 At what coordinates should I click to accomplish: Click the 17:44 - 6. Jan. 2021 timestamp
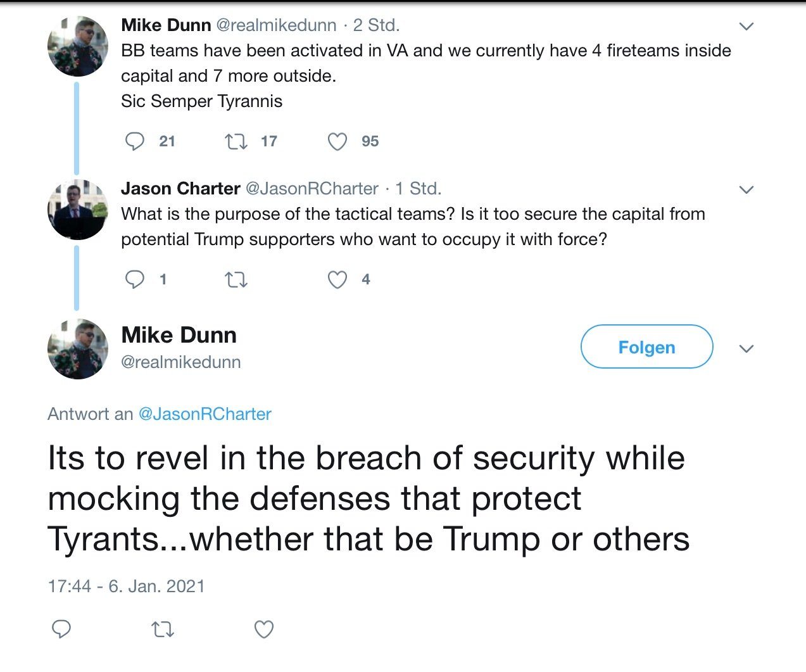[126, 586]
